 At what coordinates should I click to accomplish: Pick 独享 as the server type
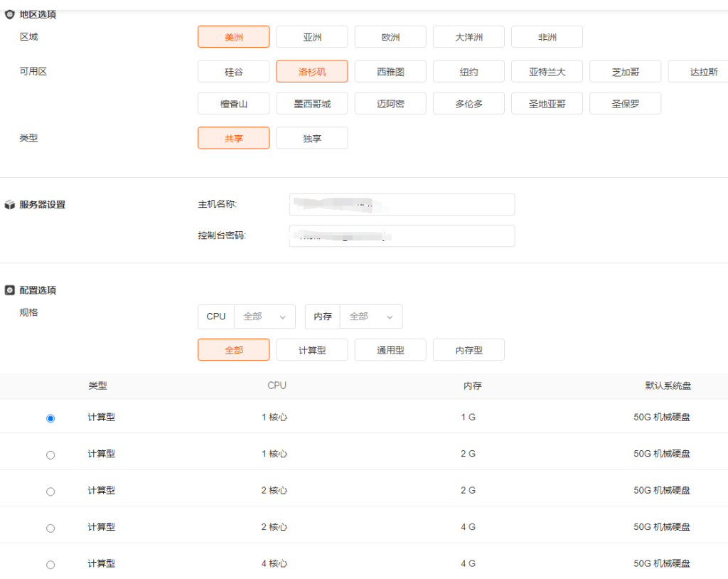311,138
